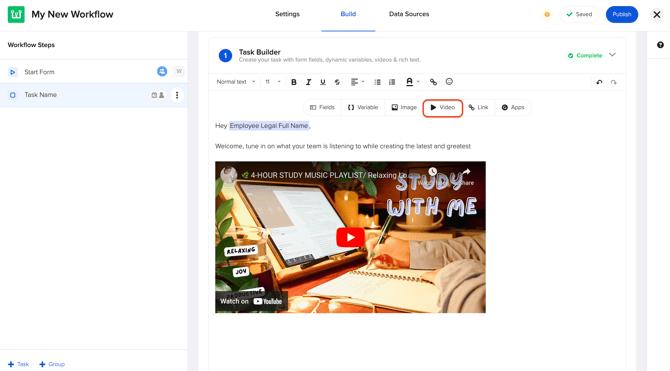This screenshot has width=670, height=371.
Task: Insert a bulleted list
Action: [377, 82]
